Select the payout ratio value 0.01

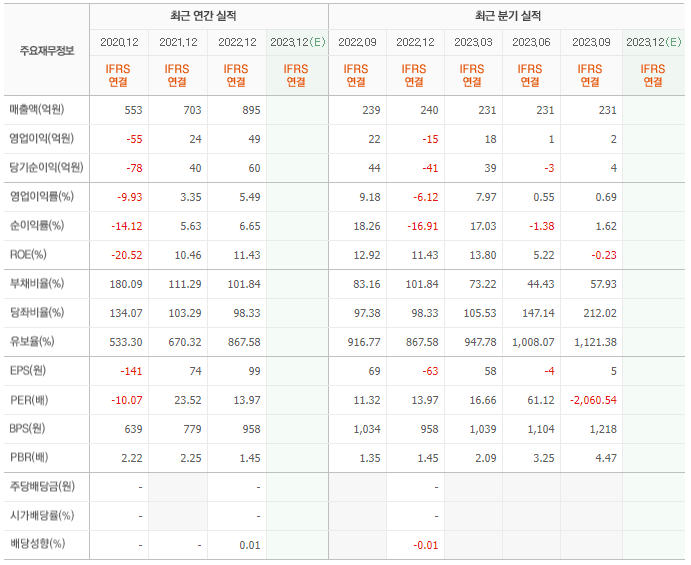pyautogui.click(x=250, y=546)
